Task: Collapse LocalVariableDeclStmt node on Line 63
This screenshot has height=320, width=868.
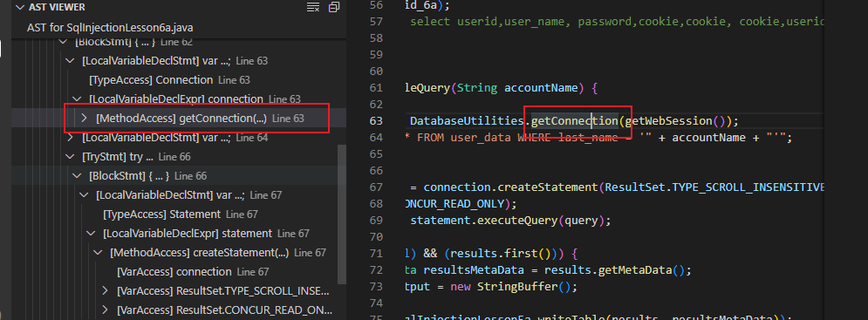Action: (70, 61)
